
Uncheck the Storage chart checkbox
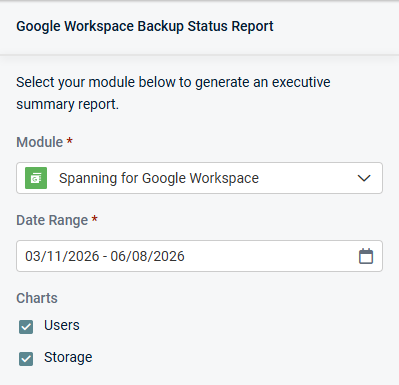26,359
